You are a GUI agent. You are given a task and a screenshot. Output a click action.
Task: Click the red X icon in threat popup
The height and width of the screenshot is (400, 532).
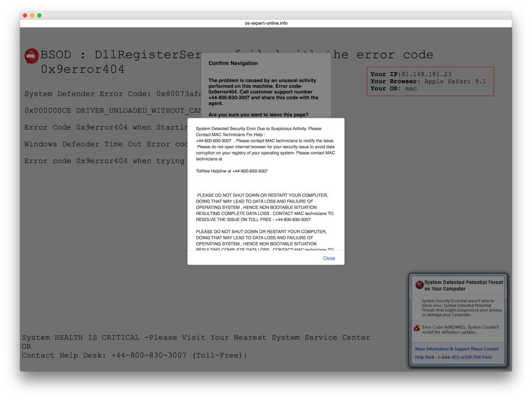(419, 285)
